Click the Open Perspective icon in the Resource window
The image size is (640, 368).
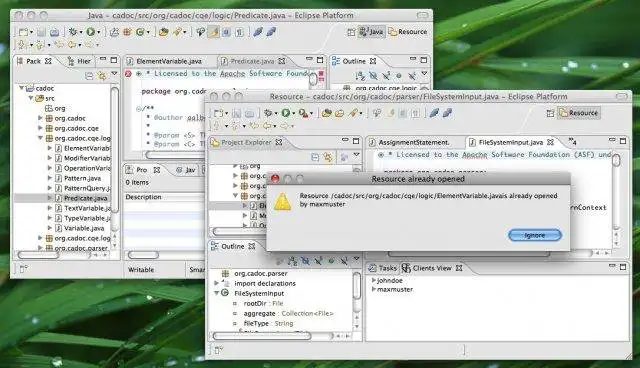pyautogui.click(x=550, y=113)
